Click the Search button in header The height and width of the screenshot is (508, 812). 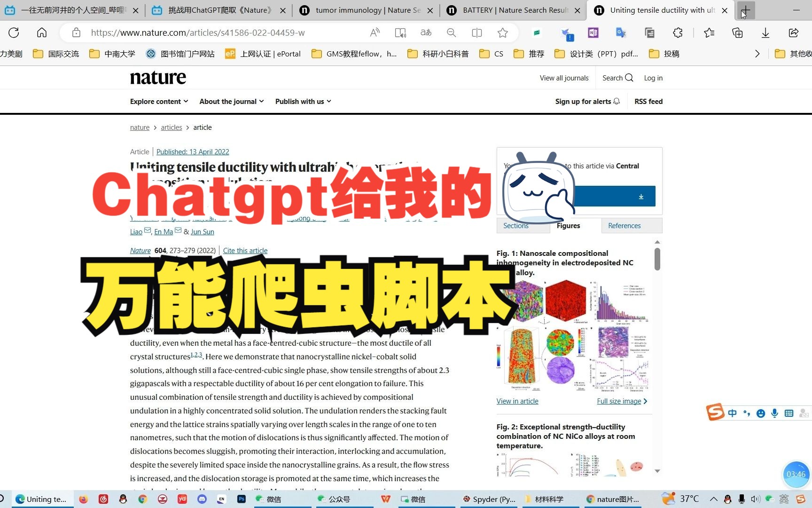[617, 78]
